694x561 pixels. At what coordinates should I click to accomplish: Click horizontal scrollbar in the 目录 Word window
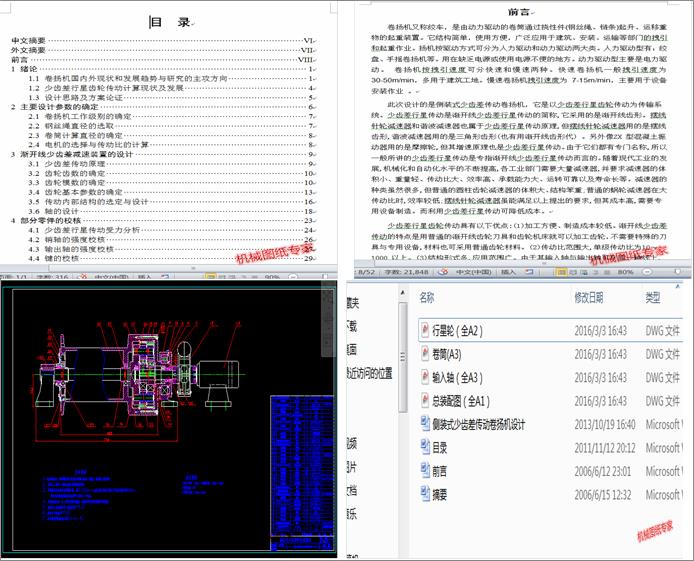point(193,268)
